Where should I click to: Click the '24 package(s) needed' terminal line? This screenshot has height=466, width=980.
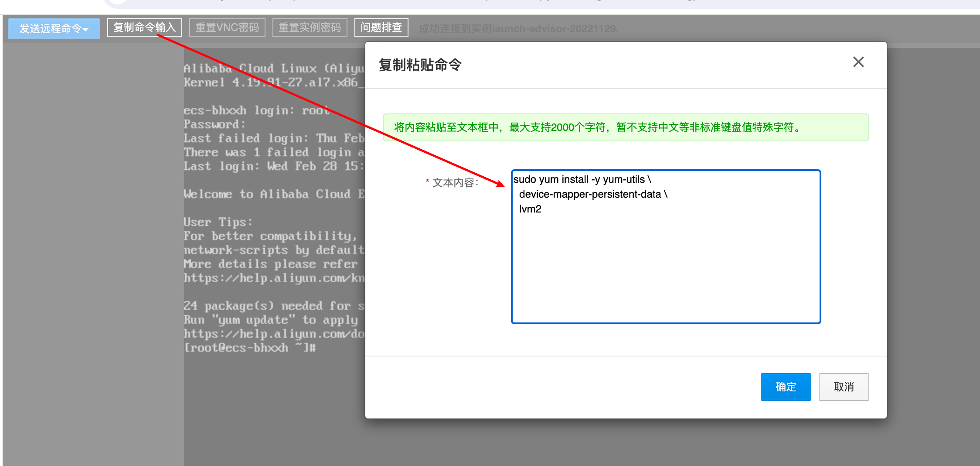[x=274, y=306]
